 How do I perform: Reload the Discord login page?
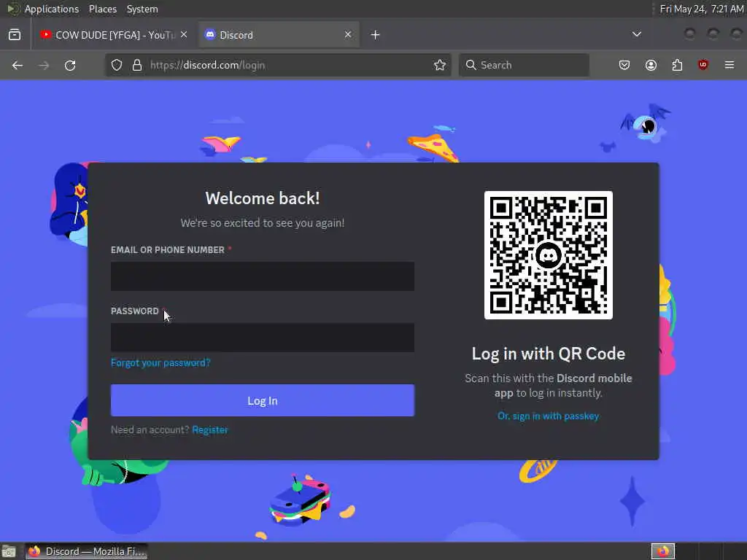click(x=70, y=65)
